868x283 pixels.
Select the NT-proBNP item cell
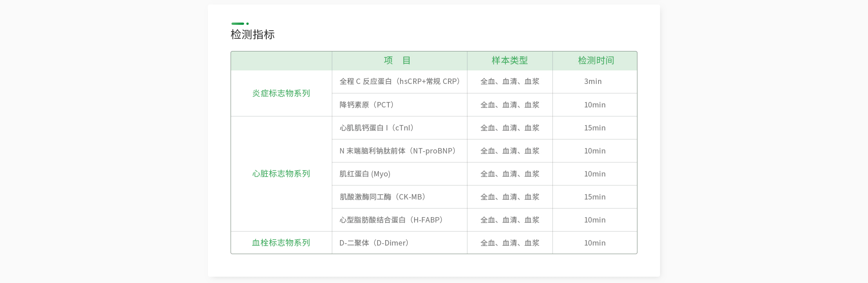pyautogui.click(x=398, y=151)
